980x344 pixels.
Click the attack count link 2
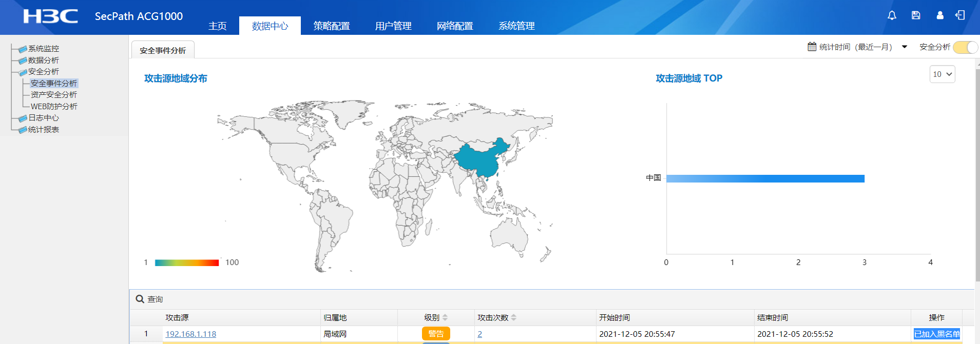[x=480, y=334]
